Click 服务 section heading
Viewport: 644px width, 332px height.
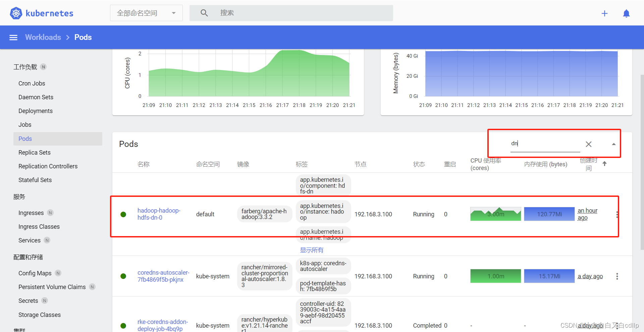(19, 197)
